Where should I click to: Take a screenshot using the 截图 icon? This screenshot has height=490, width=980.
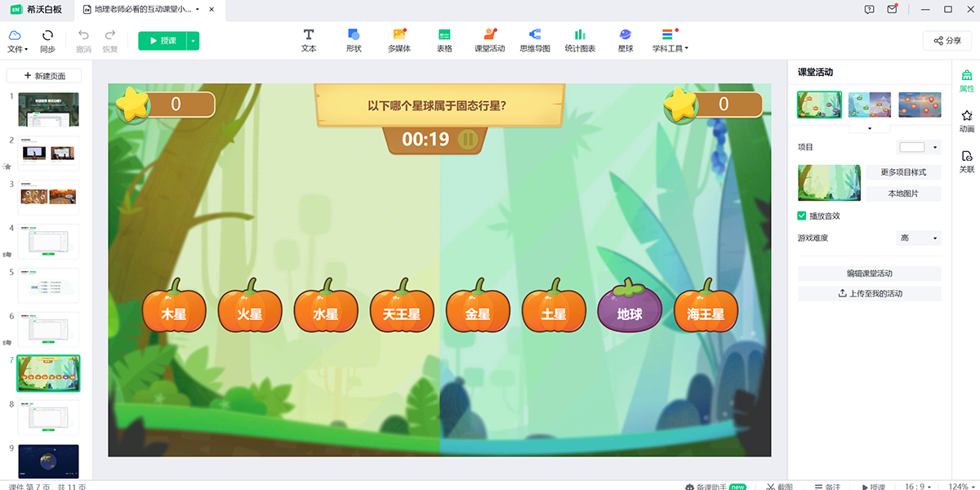(x=781, y=484)
